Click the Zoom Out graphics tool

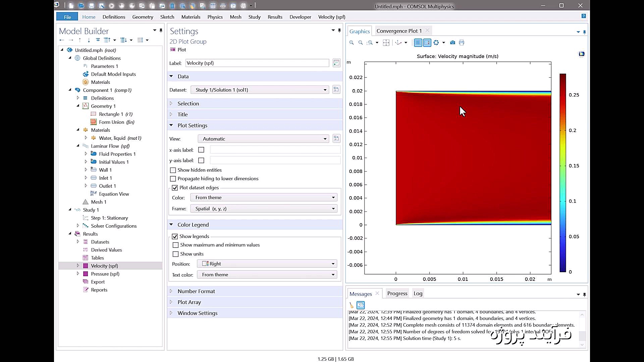click(361, 43)
